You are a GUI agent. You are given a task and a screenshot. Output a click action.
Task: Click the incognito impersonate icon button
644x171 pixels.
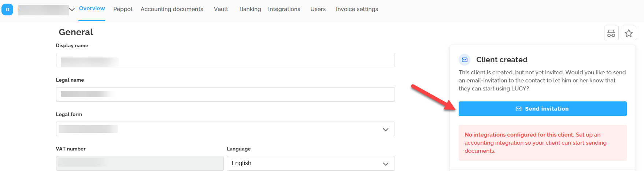[x=611, y=33]
